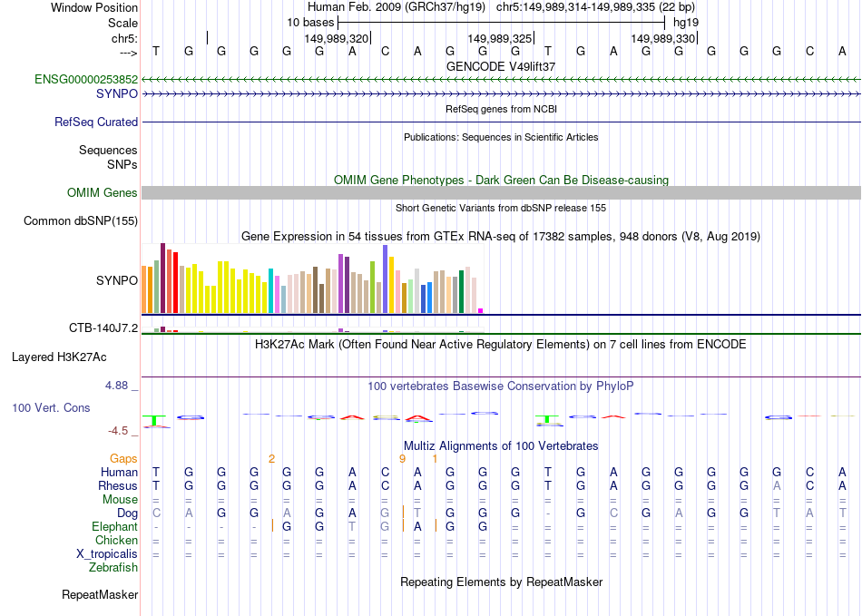Open the CTB-140J7.2 expression label

(103, 328)
